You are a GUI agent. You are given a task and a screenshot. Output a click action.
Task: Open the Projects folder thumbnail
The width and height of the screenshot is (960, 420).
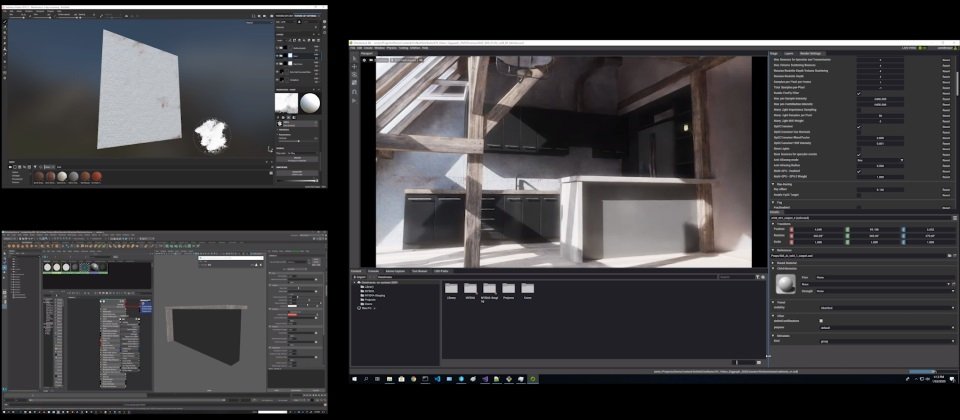click(x=509, y=288)
